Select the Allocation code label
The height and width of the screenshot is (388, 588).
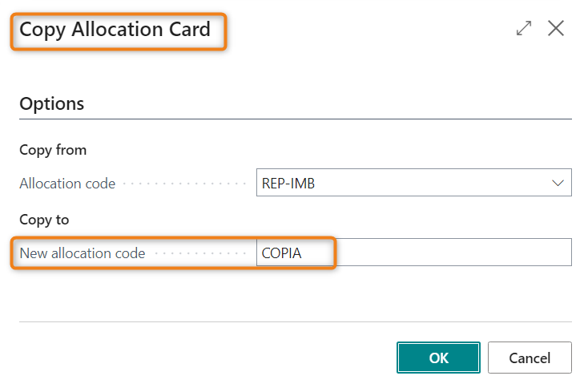pyautogui.click(x=67, y=184)
